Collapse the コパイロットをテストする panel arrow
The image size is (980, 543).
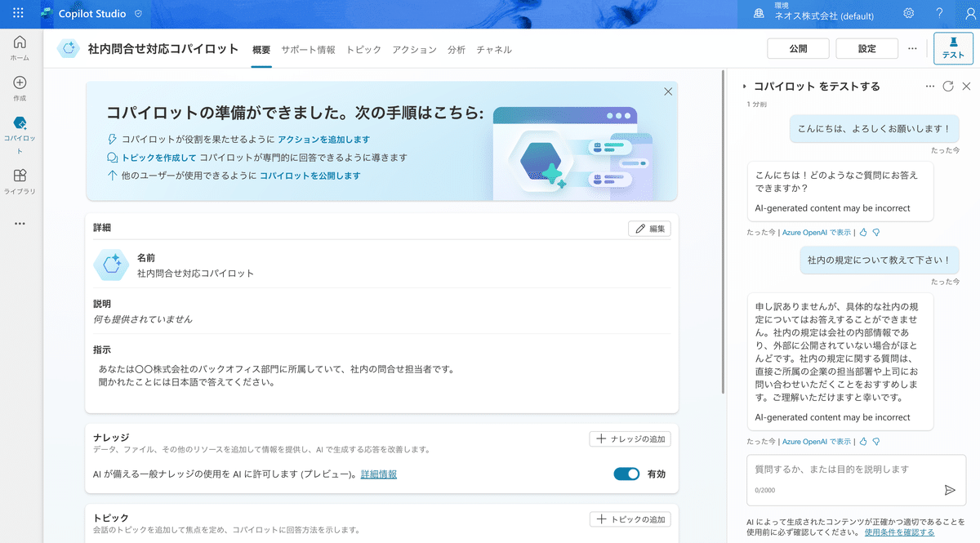[745, 87]
